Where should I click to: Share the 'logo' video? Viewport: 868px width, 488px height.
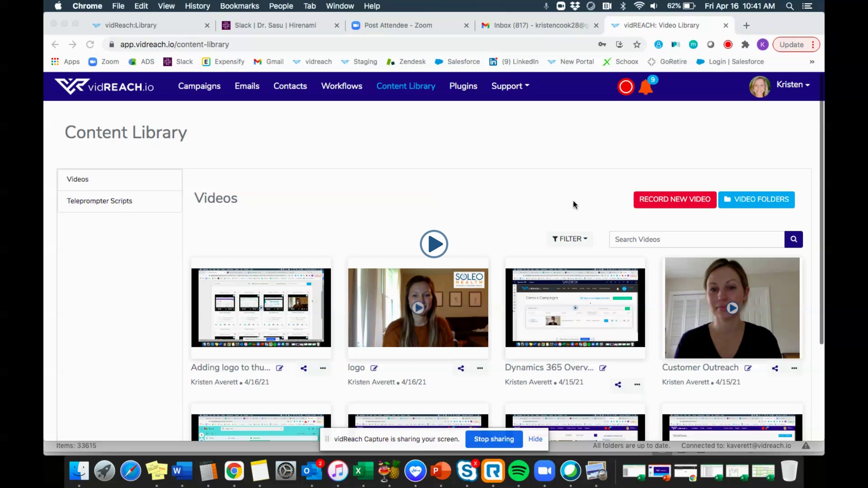(461, 368)
